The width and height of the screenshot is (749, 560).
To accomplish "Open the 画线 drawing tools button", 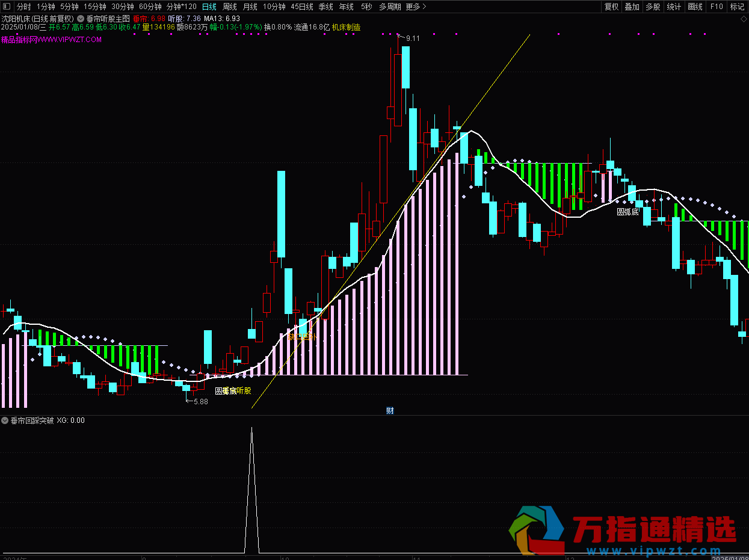I will point(695,7).
